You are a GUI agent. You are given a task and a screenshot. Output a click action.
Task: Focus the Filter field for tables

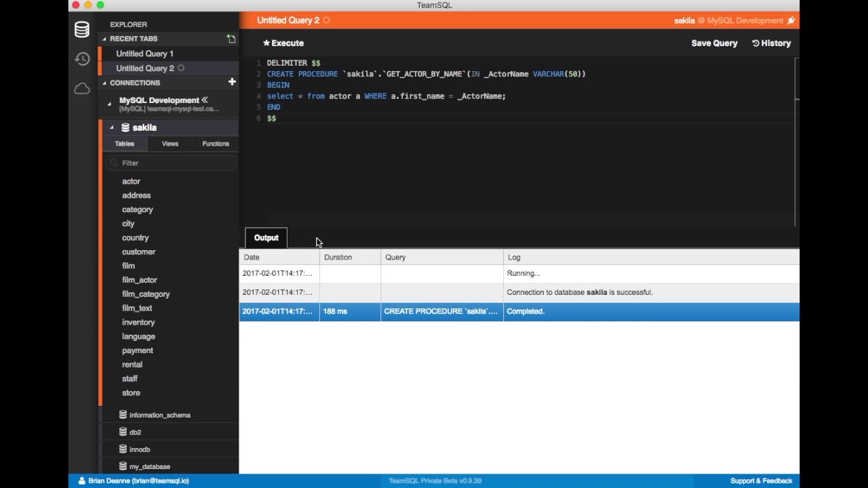pos(171,163)
